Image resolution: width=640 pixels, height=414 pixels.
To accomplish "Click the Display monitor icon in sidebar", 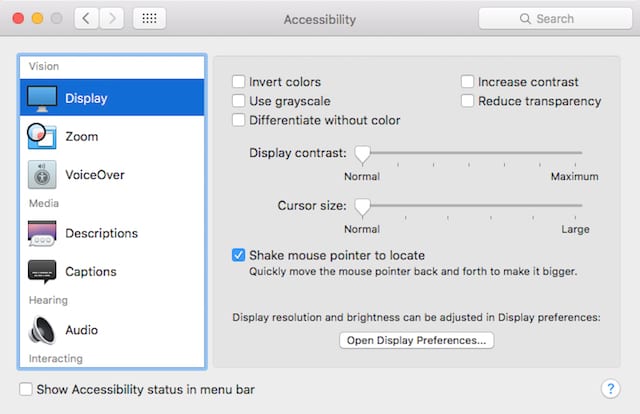I will [42, 98].
